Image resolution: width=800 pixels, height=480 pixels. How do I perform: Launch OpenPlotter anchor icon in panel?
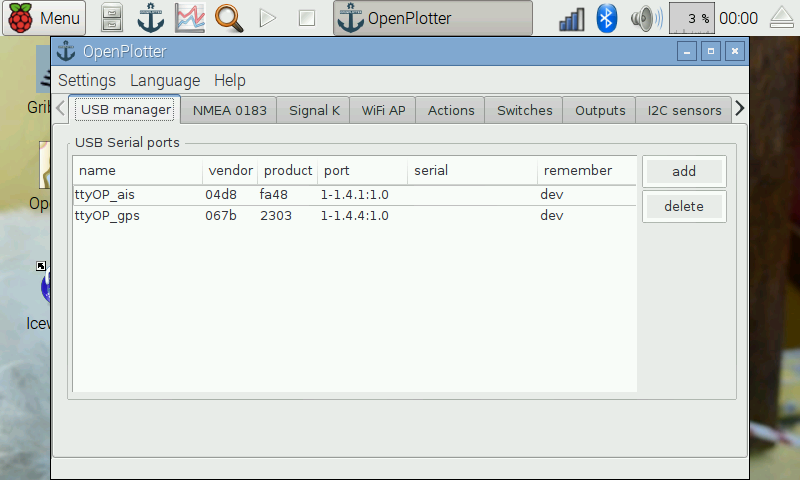pyautogui.click(x=151, y=18)
